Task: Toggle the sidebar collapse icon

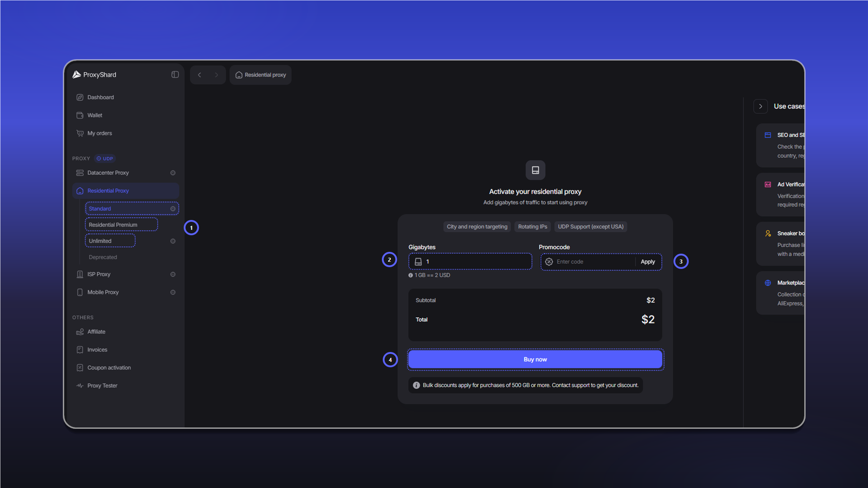Action: [x=175, y=75]
